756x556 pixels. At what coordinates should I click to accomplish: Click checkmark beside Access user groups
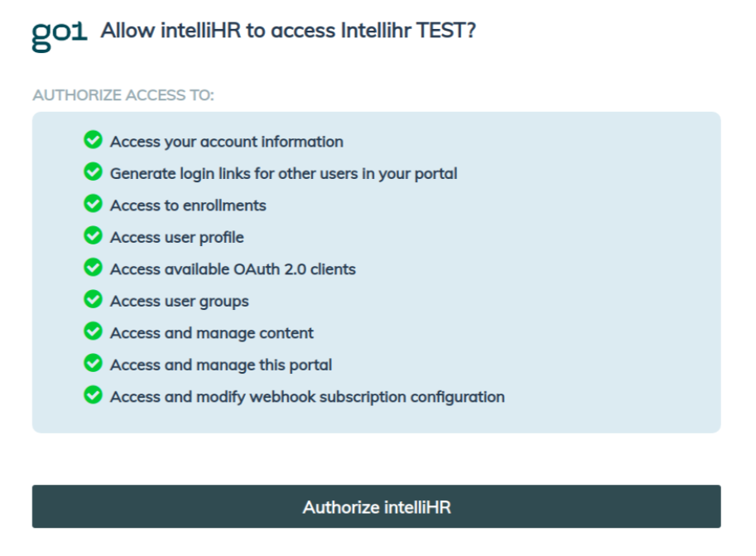[94, 300]
